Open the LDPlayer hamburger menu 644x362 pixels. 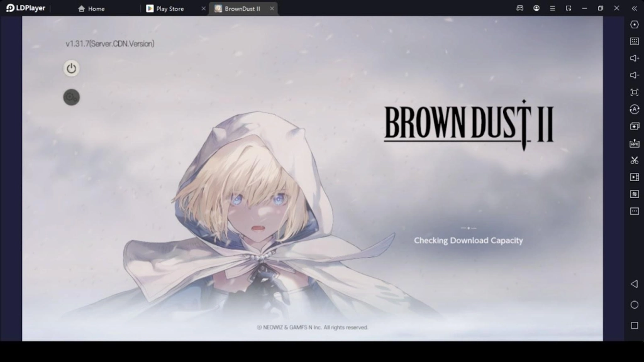[x=552, y=8]
